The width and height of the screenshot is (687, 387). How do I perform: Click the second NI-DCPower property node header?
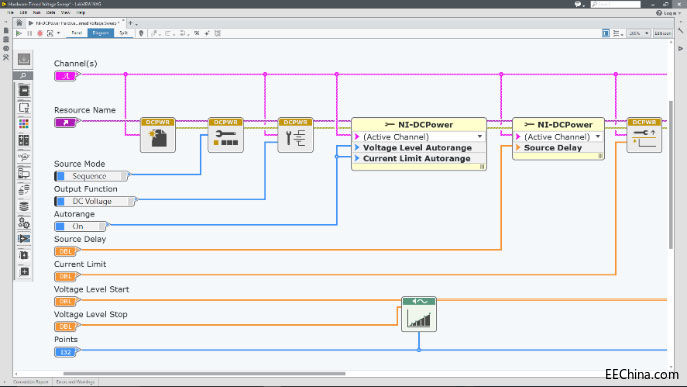(x=558, y=124)
